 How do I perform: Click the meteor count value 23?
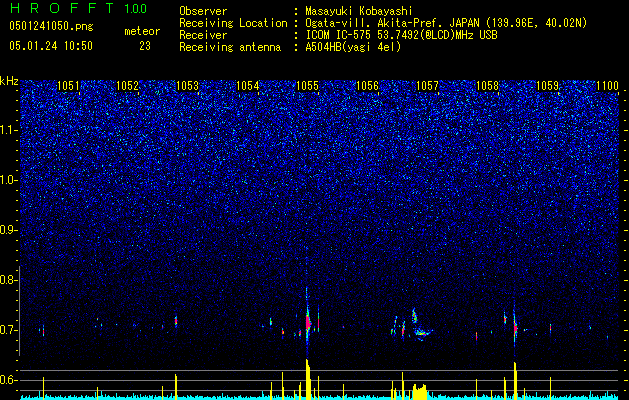(145, 46)
